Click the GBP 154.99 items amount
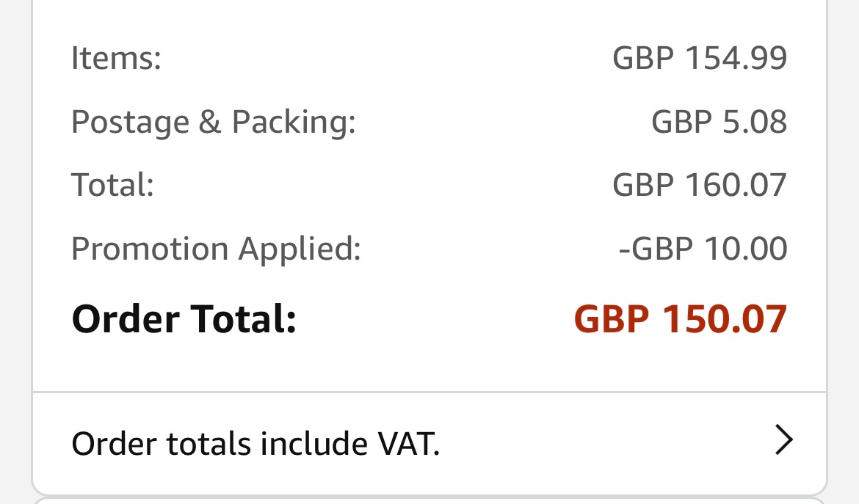Viewport: 859px width, 504px height. 700,57
